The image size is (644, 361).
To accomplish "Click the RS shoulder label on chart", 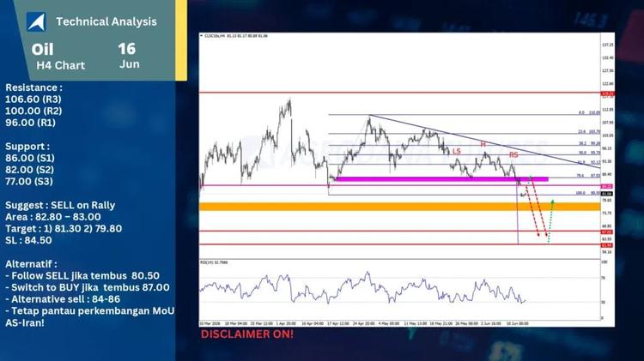I will (x=513, y=154).
